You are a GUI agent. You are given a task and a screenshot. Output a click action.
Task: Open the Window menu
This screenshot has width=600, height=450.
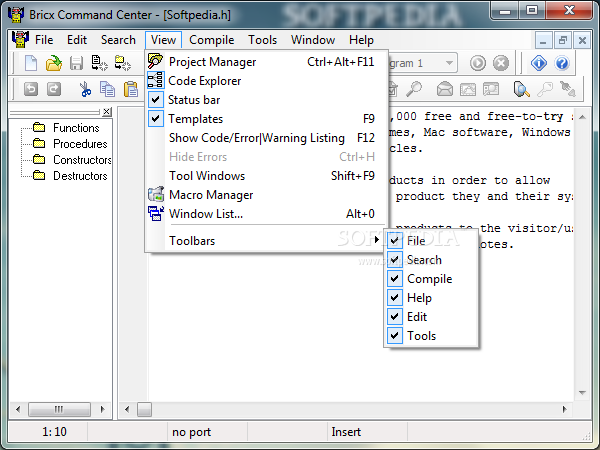pyautogui.click(x=313, y=40)
